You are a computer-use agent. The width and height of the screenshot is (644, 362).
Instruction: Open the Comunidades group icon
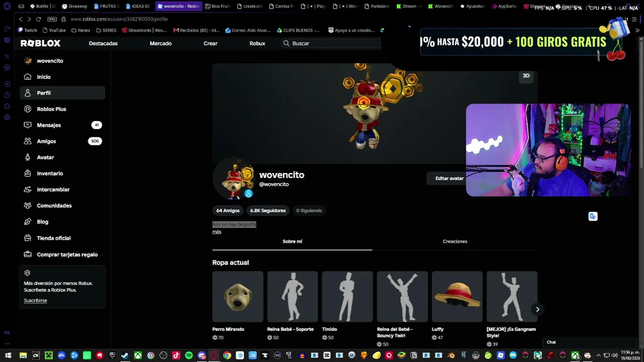28,206
